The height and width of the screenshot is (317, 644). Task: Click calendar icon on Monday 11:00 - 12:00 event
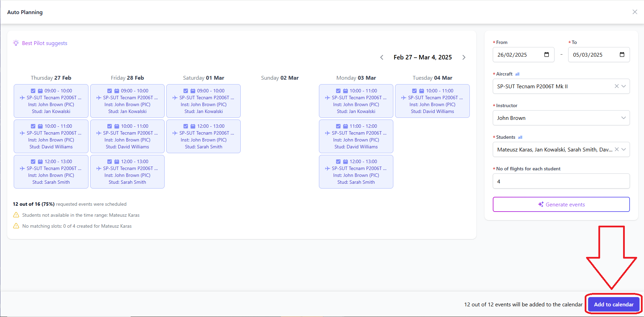345,126
